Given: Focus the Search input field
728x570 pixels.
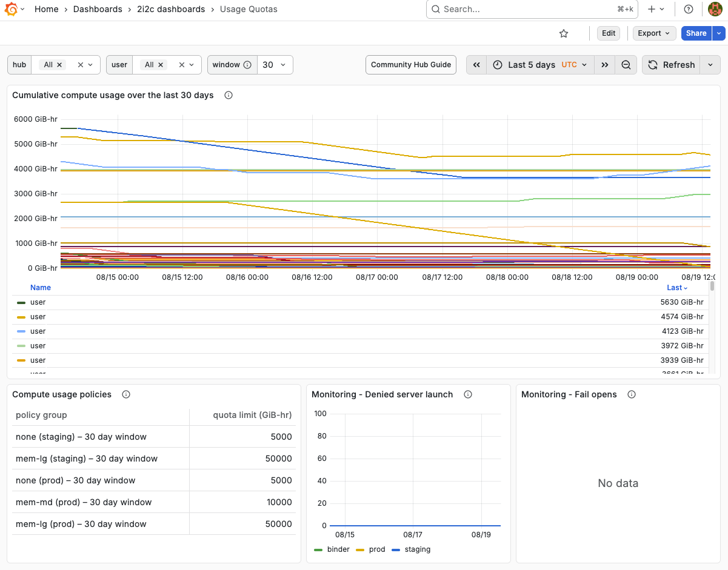Looking at the screenshot, I should point(532,9).
